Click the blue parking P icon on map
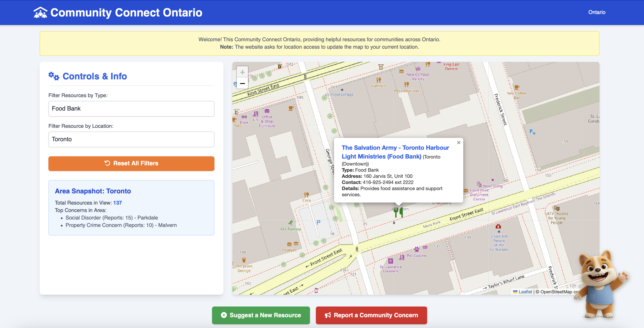 pos(318,222)
